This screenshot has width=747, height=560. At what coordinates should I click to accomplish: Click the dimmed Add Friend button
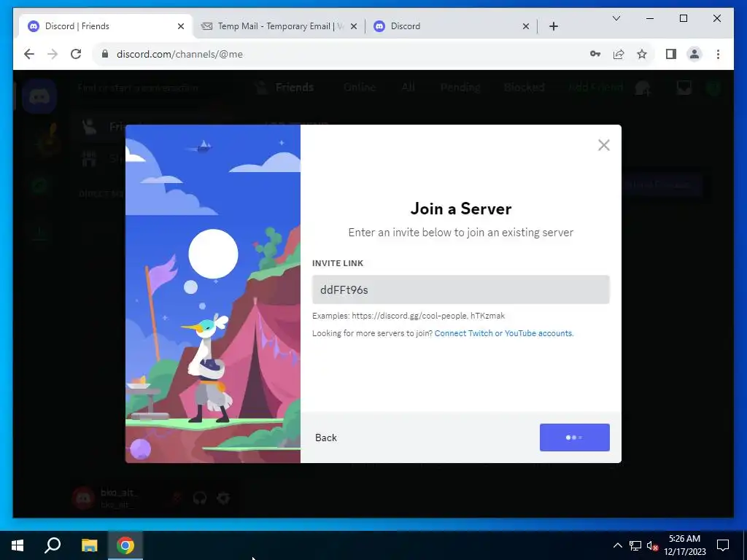[x=595, y=87]
